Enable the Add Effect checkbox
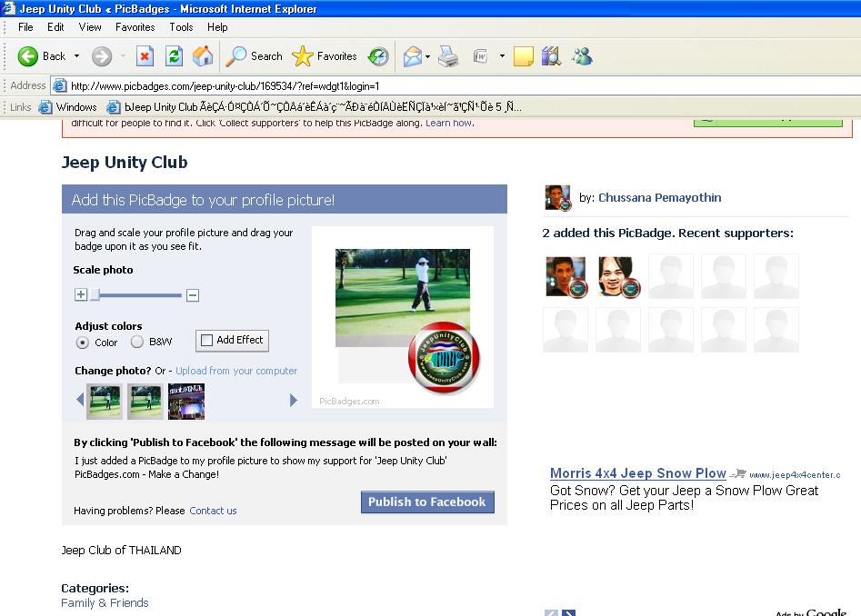The width and height of the screenshot is (861, 616). pyautogui.click(x=206, y=340)
